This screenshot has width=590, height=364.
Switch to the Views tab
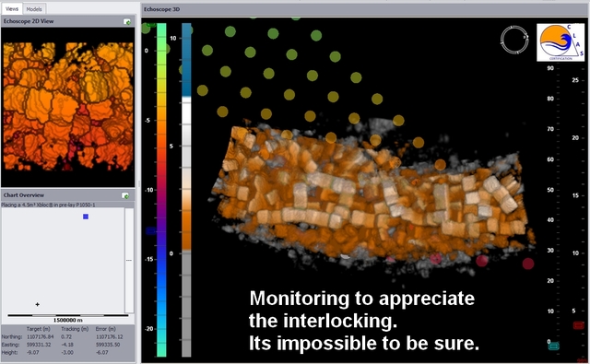tap(12, 8)
